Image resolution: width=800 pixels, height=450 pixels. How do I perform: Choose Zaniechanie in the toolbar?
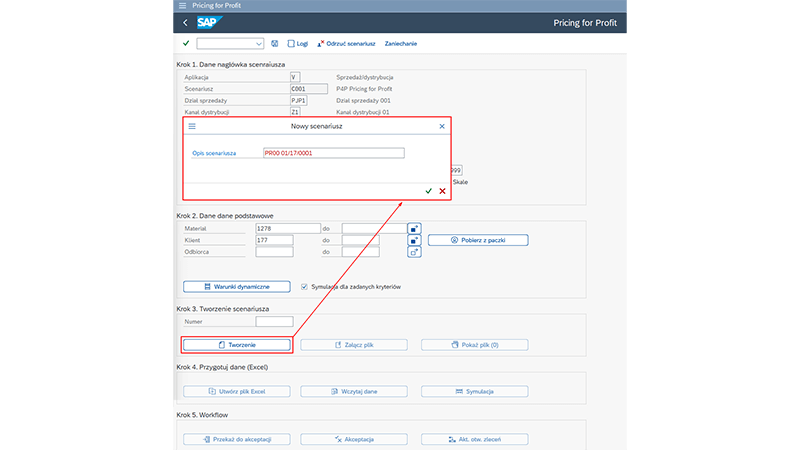pos(401,44)
